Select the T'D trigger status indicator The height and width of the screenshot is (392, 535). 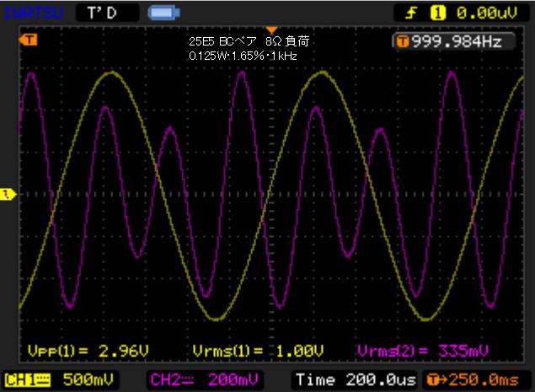(x=106, y=13)
